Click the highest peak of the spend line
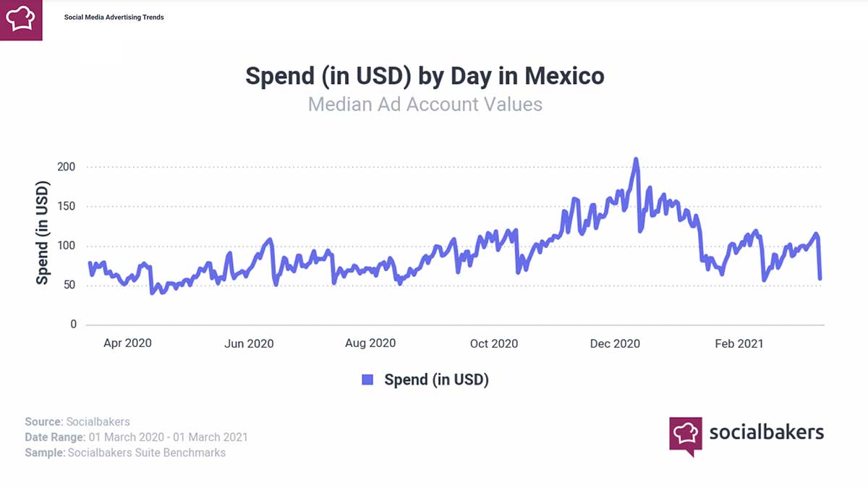 click(636, 160)
